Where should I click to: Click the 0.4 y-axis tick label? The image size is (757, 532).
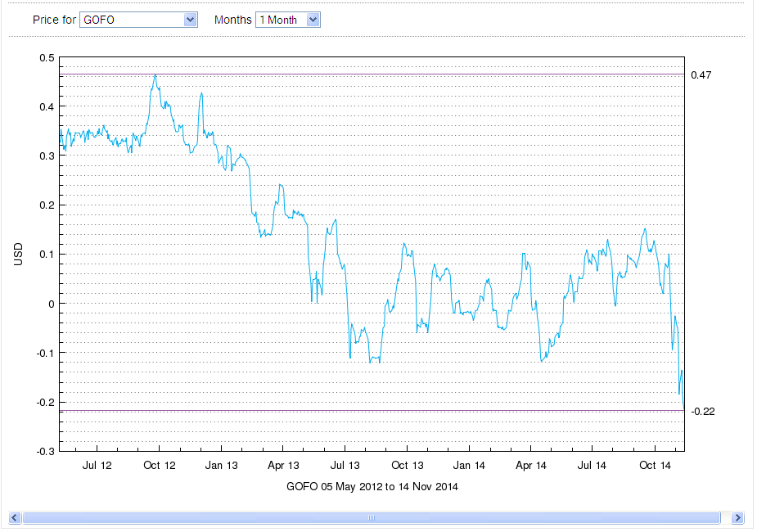(x=47, y=106)
